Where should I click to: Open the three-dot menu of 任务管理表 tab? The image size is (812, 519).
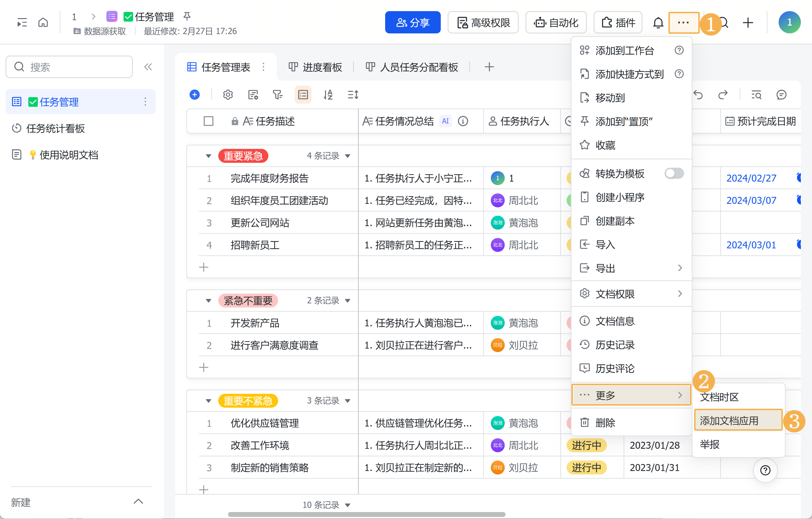pyautogui.click(x=263, y=67)
